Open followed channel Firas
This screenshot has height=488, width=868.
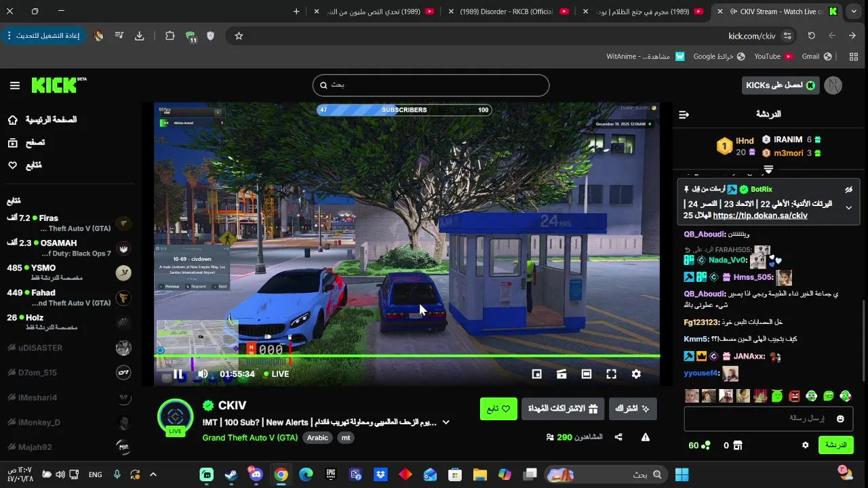[68, 223]
